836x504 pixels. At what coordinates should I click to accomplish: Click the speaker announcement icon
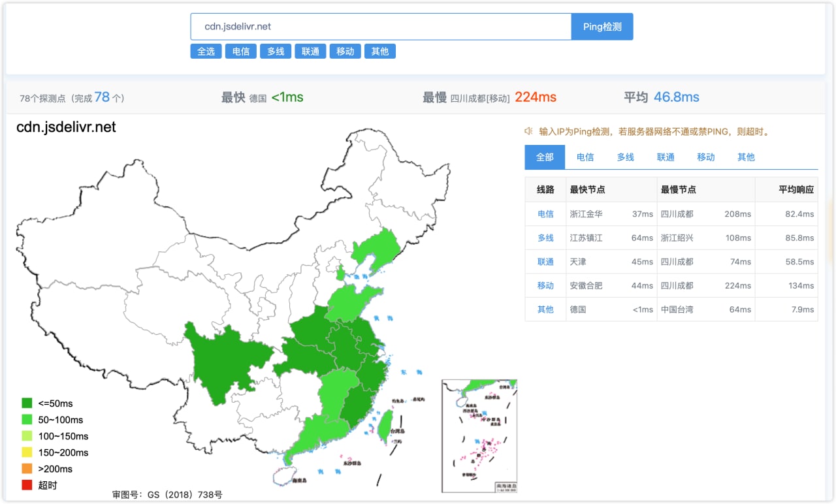(x=529, y=131)
